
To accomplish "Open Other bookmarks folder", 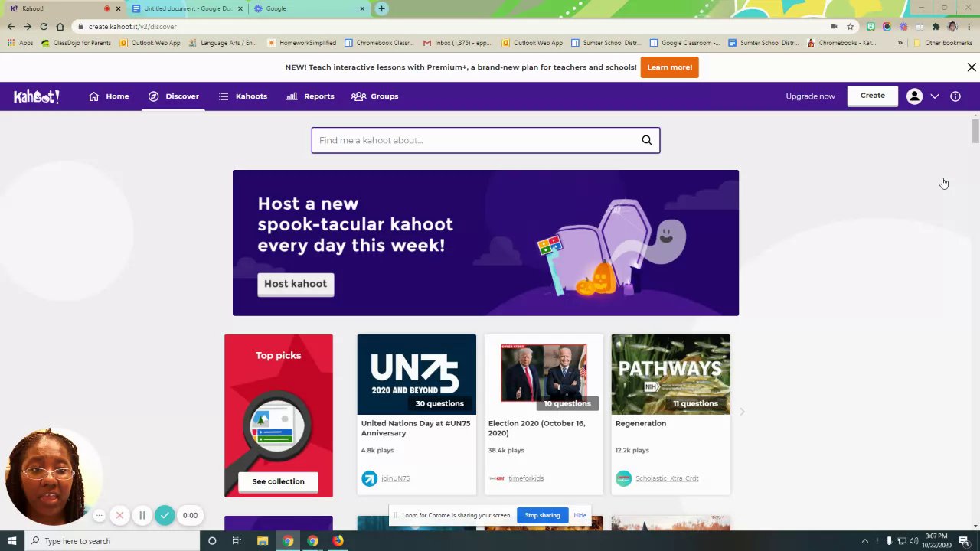I will pyautogui.click(x=942, y=43).
